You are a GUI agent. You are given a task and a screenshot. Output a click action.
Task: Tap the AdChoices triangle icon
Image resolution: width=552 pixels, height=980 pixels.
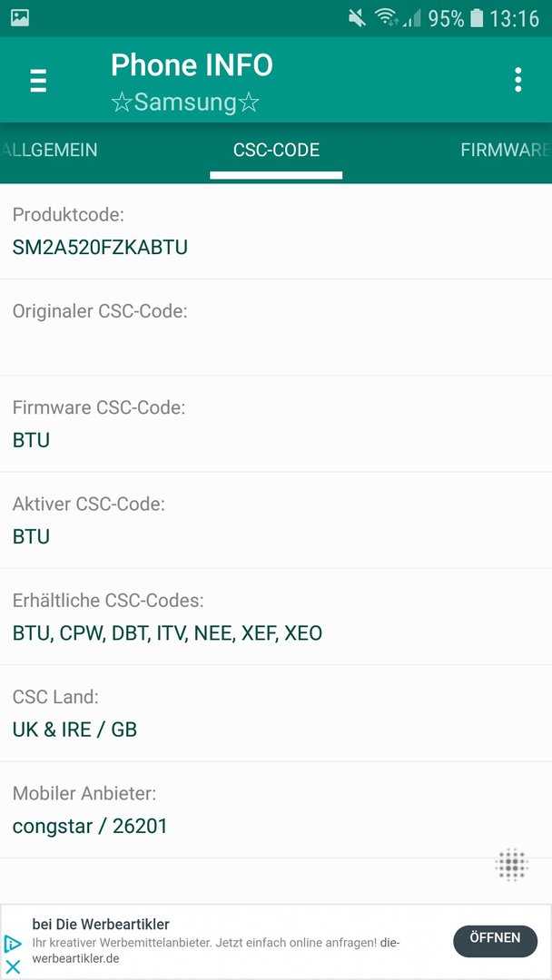tap(13, 943)
